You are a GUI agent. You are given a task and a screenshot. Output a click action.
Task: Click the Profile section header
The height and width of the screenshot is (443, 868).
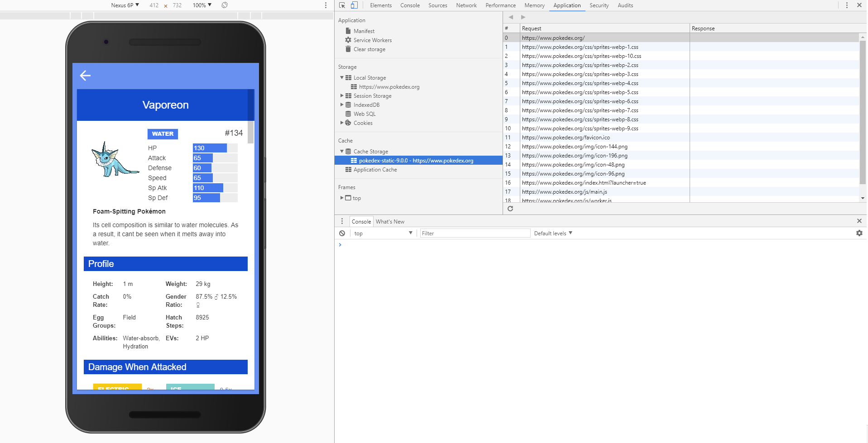coord(166,264)
